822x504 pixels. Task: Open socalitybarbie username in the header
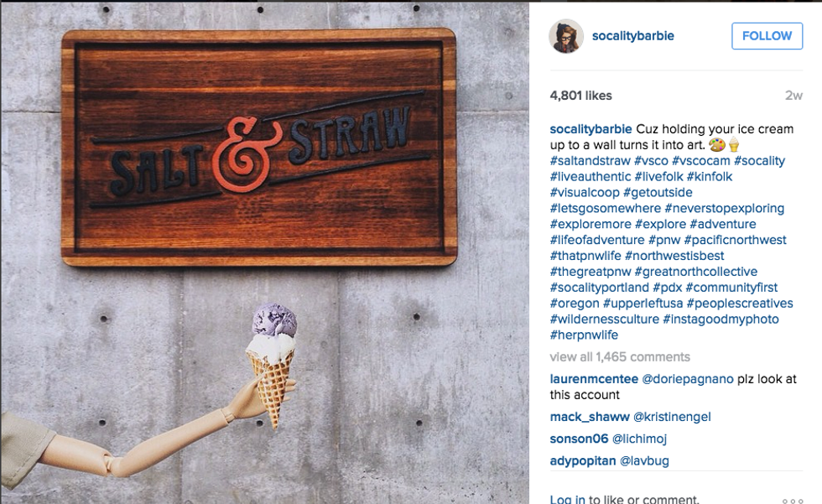click(x=632, y=35)
